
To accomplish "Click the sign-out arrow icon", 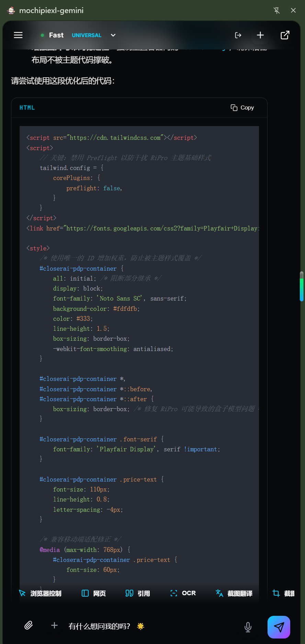I will tap(238, 35).
